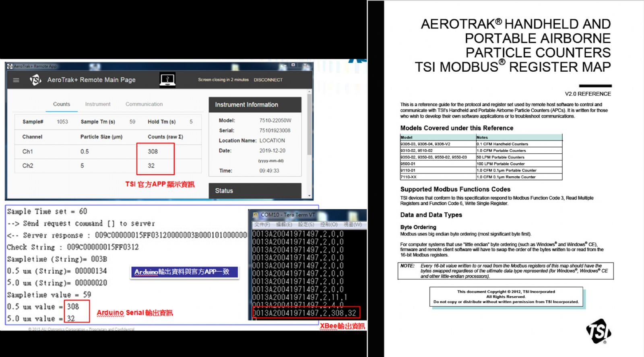Switch to the Instrument tab
Screen dimensions: 644x357
(x=98, y=104)
